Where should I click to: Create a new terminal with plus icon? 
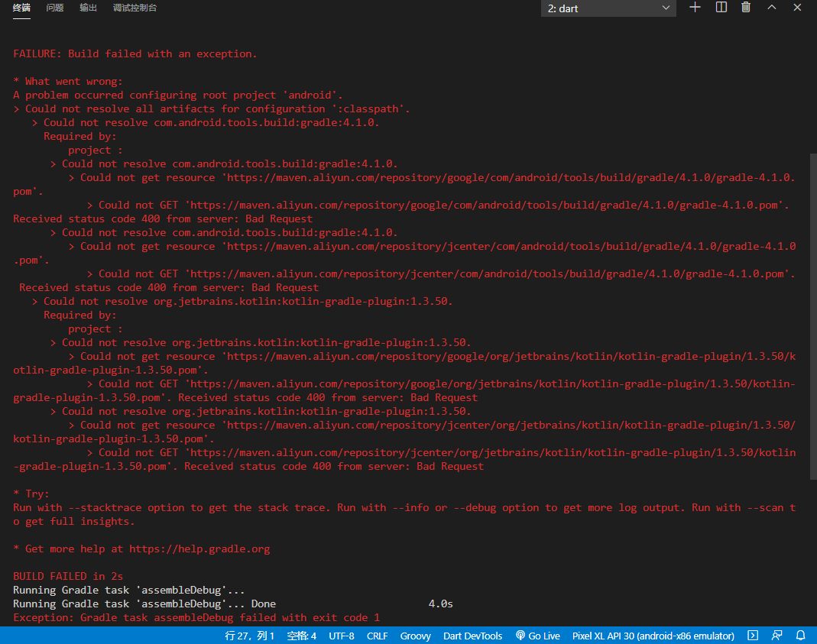click(x=695, y=8)
